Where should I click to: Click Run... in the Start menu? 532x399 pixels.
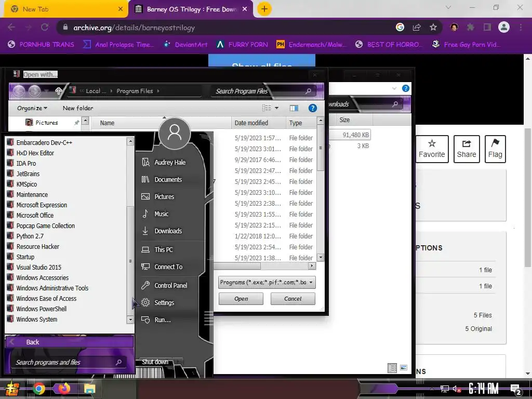[x=162, y=320]
